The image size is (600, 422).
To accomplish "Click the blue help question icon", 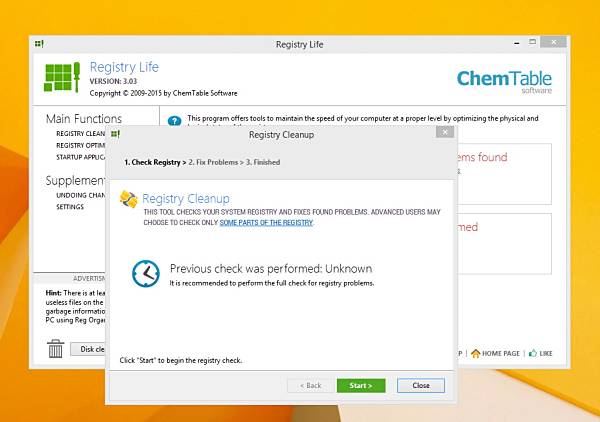I will click(x=174, y=121).
